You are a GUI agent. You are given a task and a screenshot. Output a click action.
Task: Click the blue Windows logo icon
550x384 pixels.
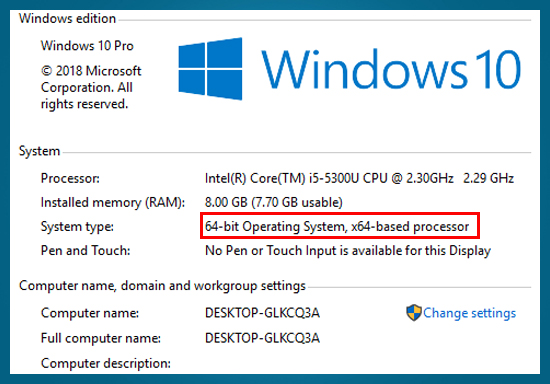(210, 69)
